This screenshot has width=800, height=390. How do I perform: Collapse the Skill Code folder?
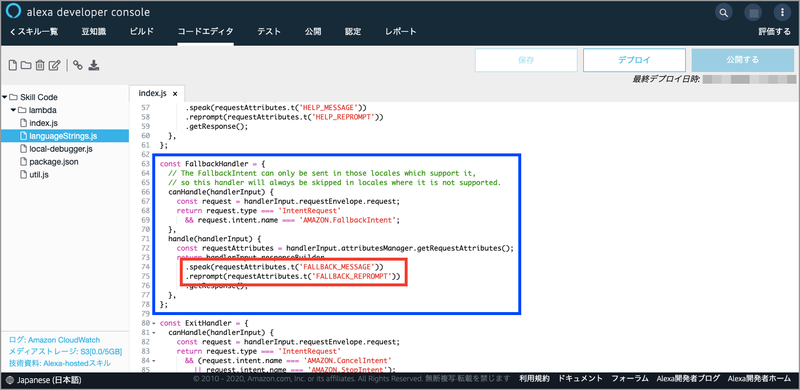tap(5, 97)
